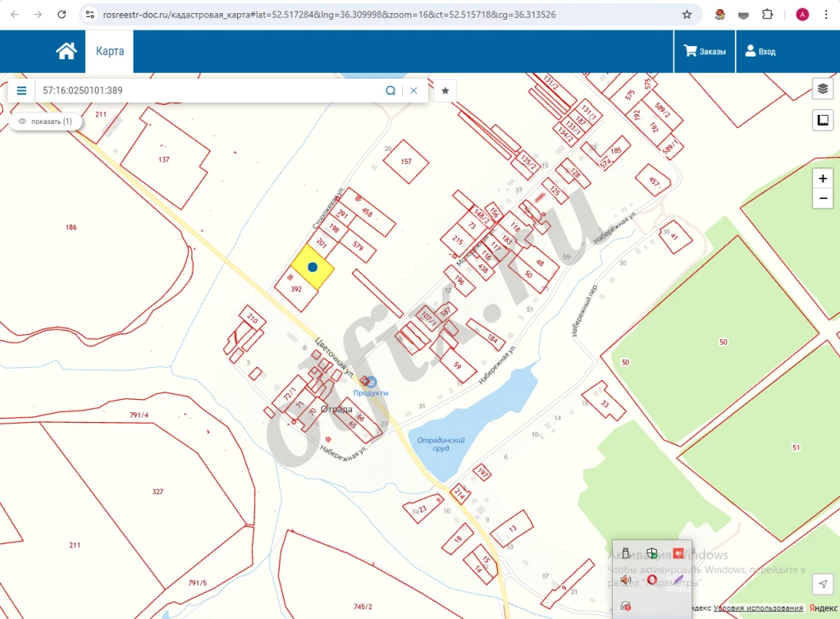
Task: Open the map layers panel
Action: 823,89
